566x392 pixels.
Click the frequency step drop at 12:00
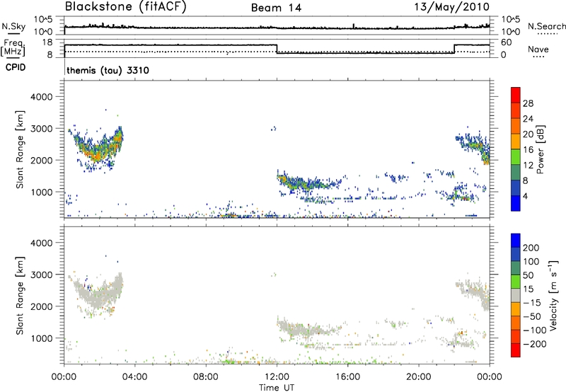277,49
